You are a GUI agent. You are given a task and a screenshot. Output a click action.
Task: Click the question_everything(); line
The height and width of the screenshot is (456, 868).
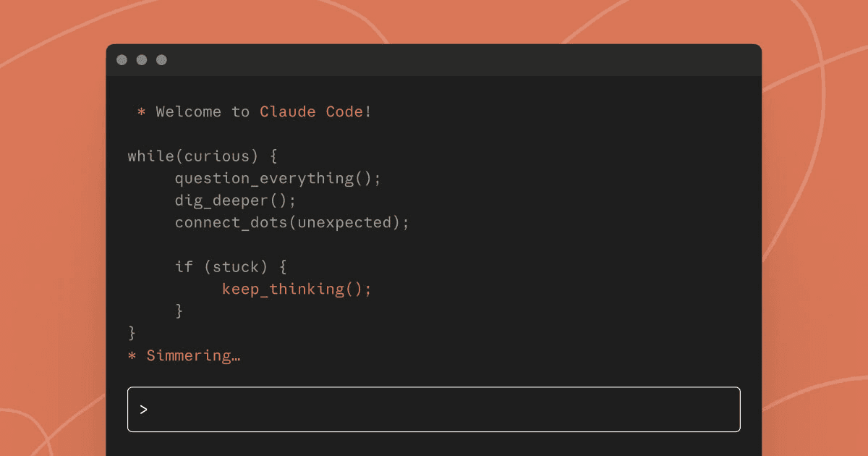pyautogui.click(x=278, y=178)
